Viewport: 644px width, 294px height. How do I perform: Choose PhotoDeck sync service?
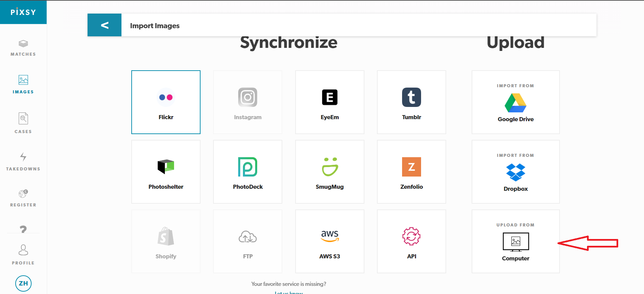248,172
